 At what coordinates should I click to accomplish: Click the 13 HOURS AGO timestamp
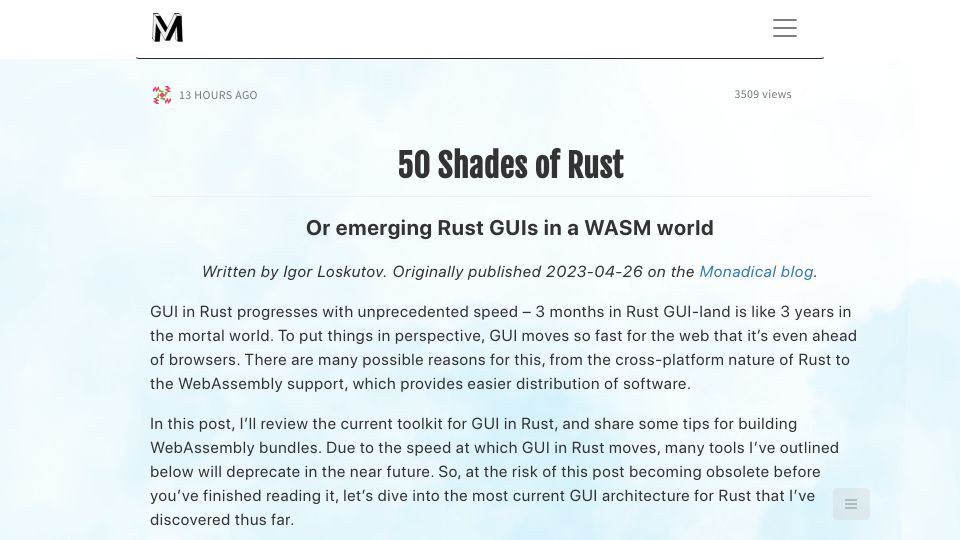[218, 95]
